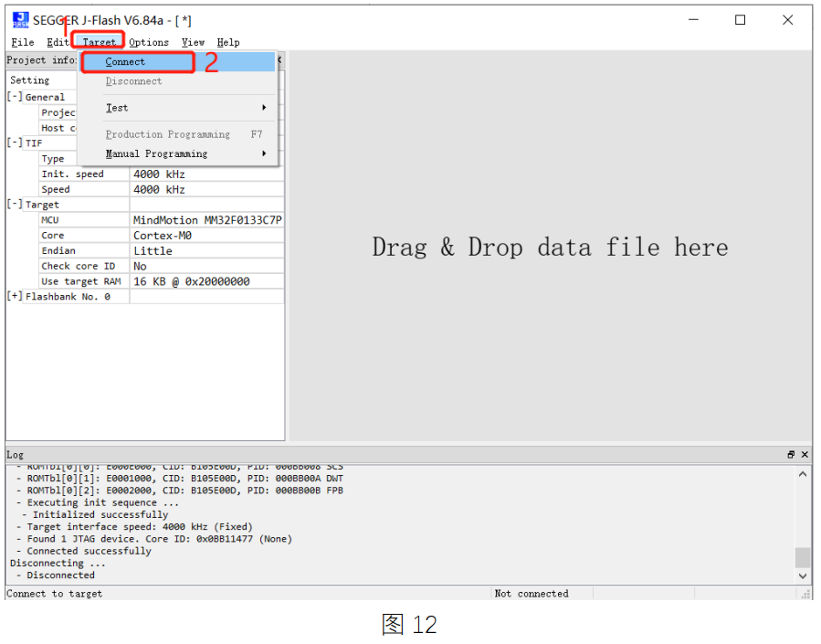The height and width of the screenshot is (644, 821).
Task: Click the 'Target interface speed' log line
Action: [x=134, y=527]
